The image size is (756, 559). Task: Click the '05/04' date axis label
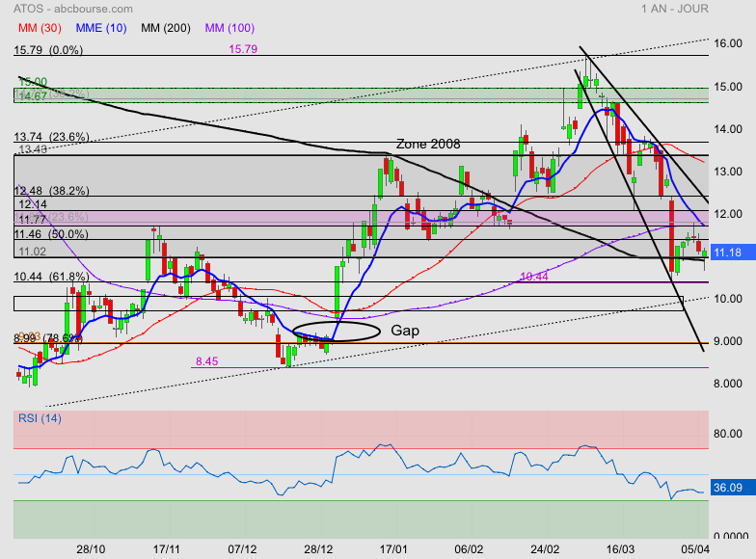[694, 549]
